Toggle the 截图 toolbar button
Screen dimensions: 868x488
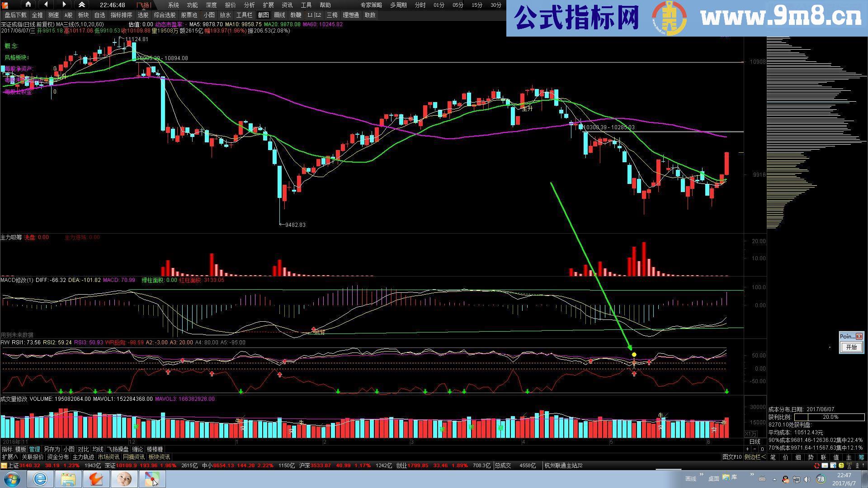tap(263, 15)
